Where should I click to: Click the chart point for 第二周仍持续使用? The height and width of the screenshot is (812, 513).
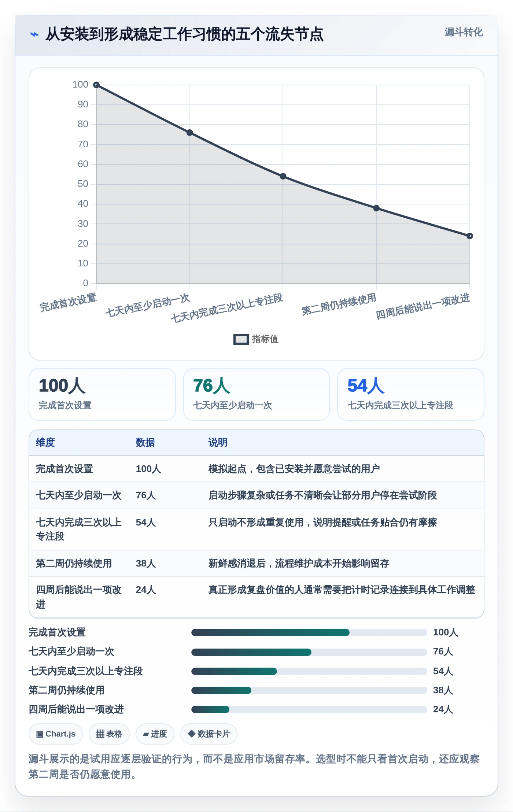tap(376, 208)
